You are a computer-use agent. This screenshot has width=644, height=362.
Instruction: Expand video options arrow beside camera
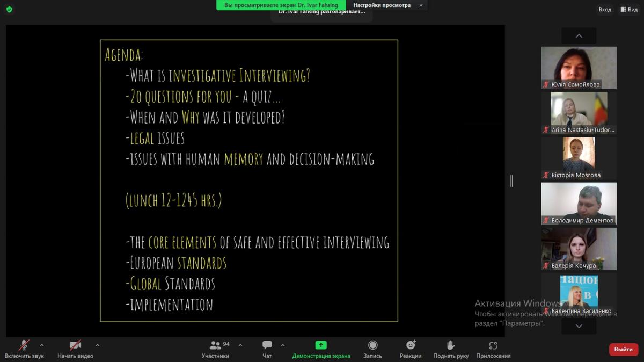click(97, 345)
